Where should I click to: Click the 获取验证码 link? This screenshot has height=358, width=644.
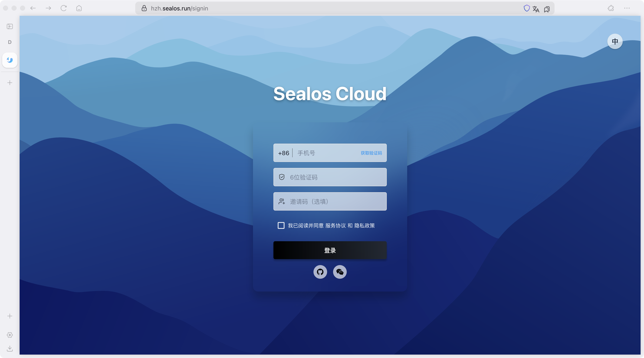coord(371,153)
